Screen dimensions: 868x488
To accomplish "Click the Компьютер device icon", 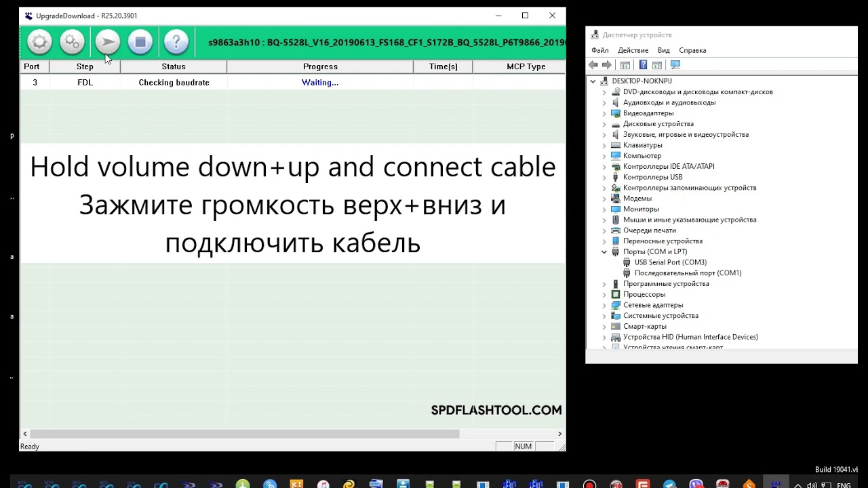I will tap(616, 156).
